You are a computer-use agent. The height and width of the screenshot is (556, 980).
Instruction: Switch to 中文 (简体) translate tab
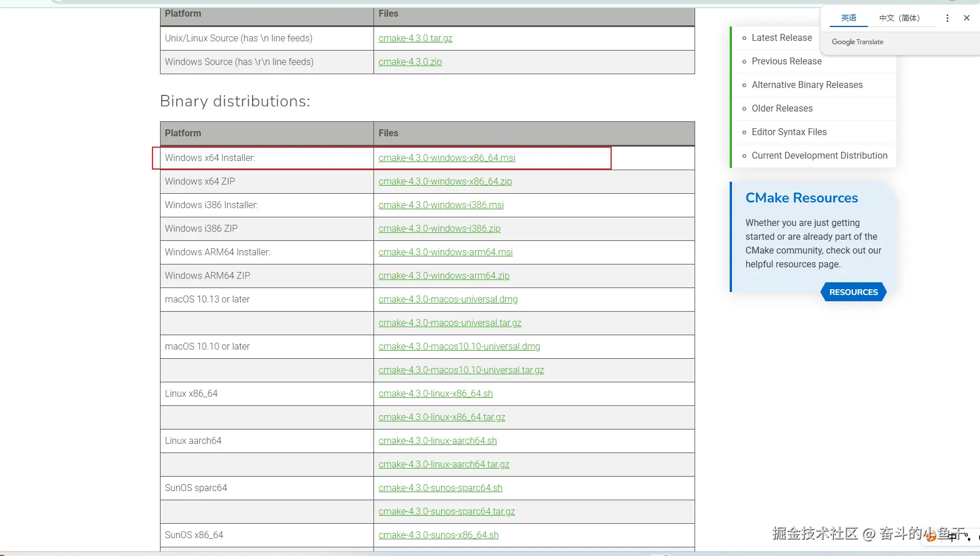tap(899, 18)
